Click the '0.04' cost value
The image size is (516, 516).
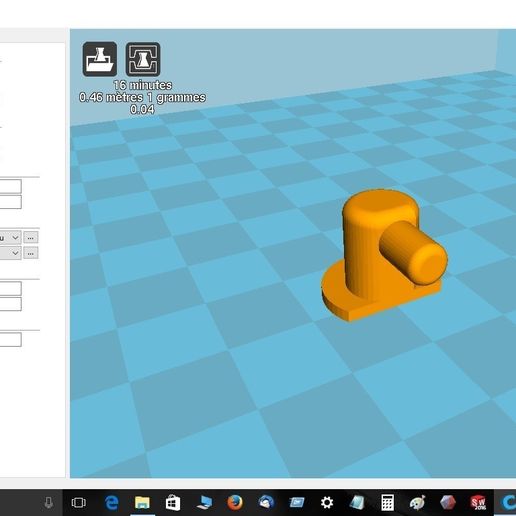point(142,109)
